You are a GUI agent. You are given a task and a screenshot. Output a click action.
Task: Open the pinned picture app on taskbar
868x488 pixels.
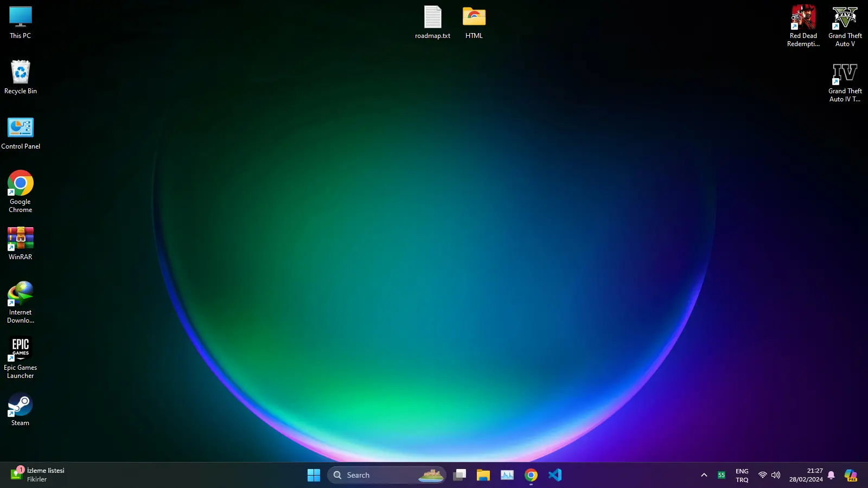click(x=507, y=476)
